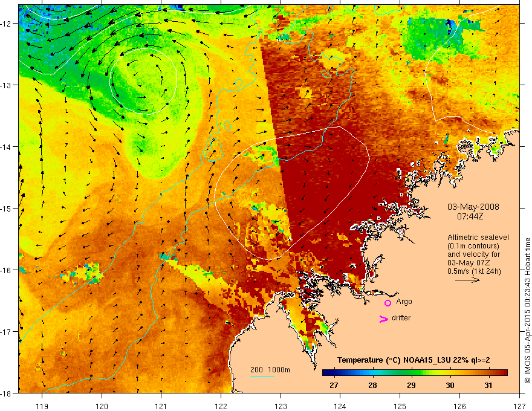
Task: Click the vertical IMOS copyright timestamp text
Action: pyautogui.click(x=527, y=311)
